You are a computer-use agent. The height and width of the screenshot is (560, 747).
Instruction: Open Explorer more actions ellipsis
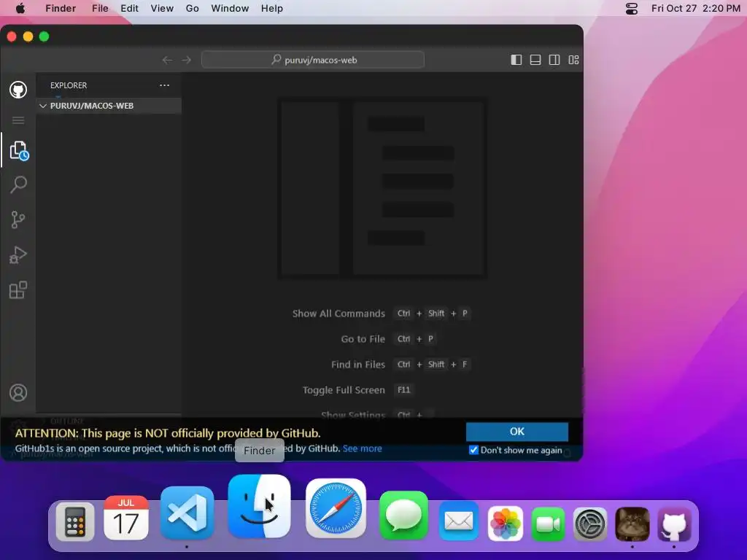164,85
